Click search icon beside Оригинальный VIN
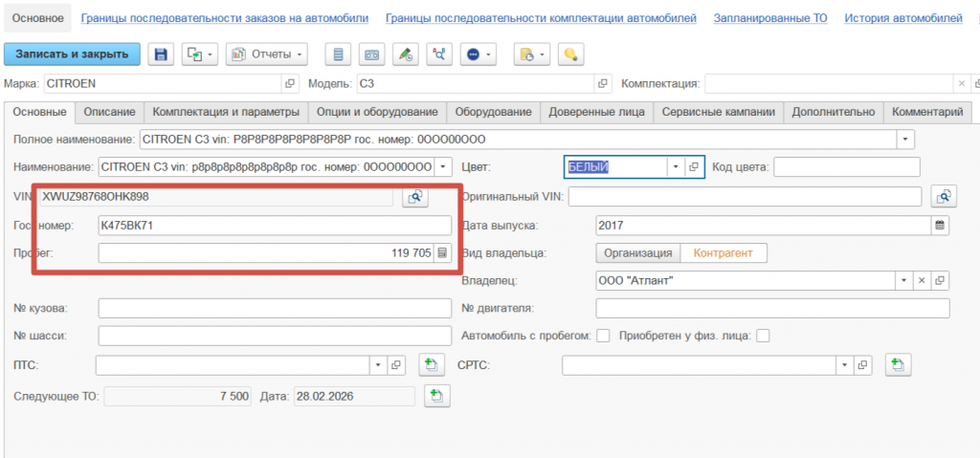980x458 pixels. [x=944, y=197]
